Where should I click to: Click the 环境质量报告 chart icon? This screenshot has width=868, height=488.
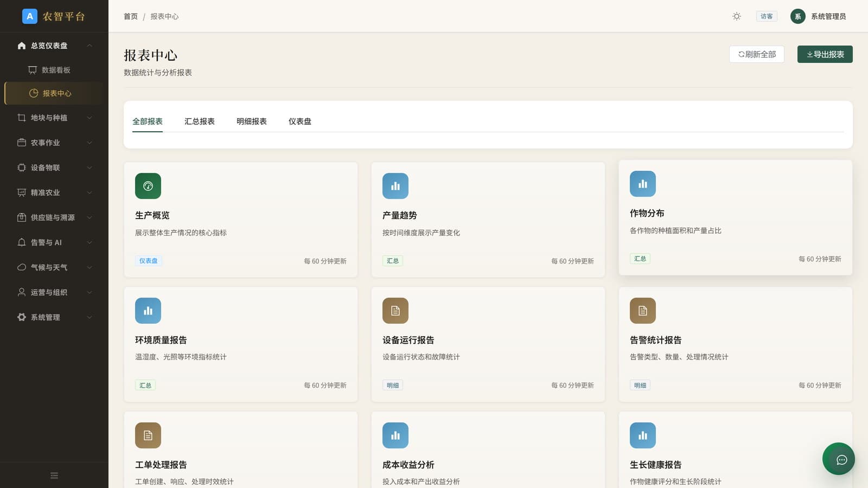tap(148, 311)
